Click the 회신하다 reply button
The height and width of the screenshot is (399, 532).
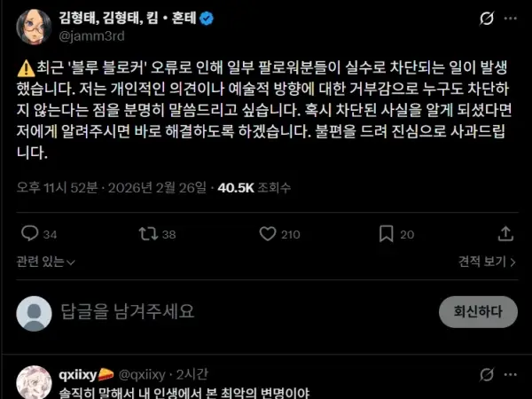(x=478, y=312)
